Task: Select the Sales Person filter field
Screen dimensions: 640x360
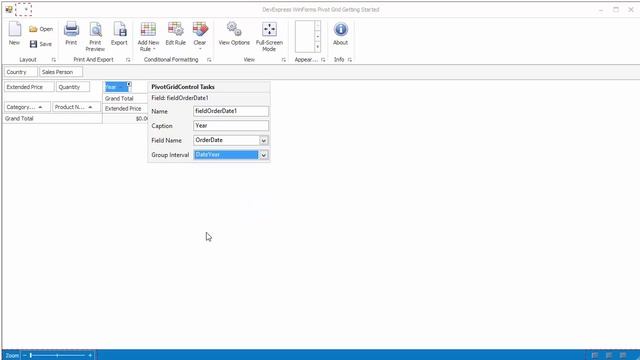Action: tap(61, 72)
